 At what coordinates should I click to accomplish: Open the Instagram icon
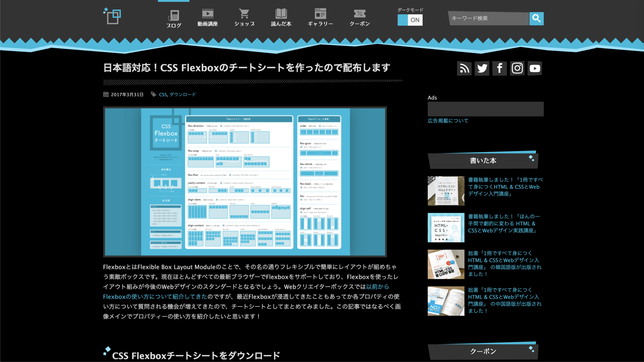517,68
